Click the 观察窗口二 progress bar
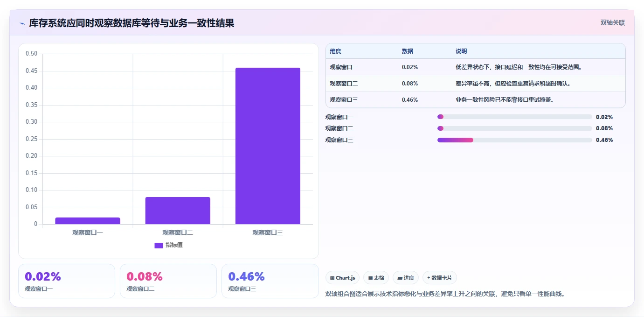The height and width of the screenshot is (317, 644). point(514,128)
